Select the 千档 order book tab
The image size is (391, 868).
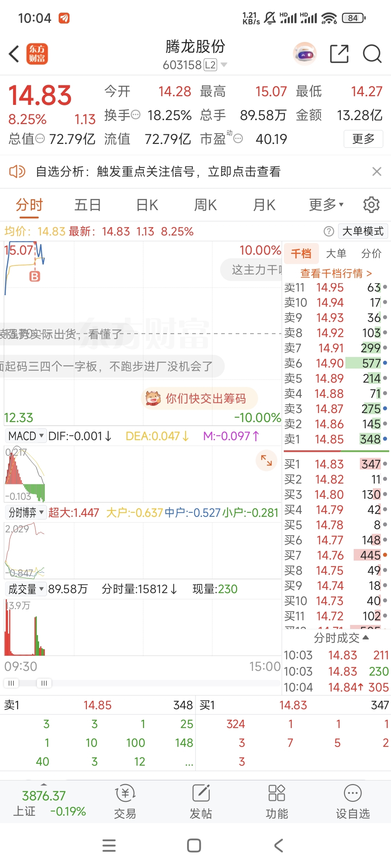[x=301, y=253]
